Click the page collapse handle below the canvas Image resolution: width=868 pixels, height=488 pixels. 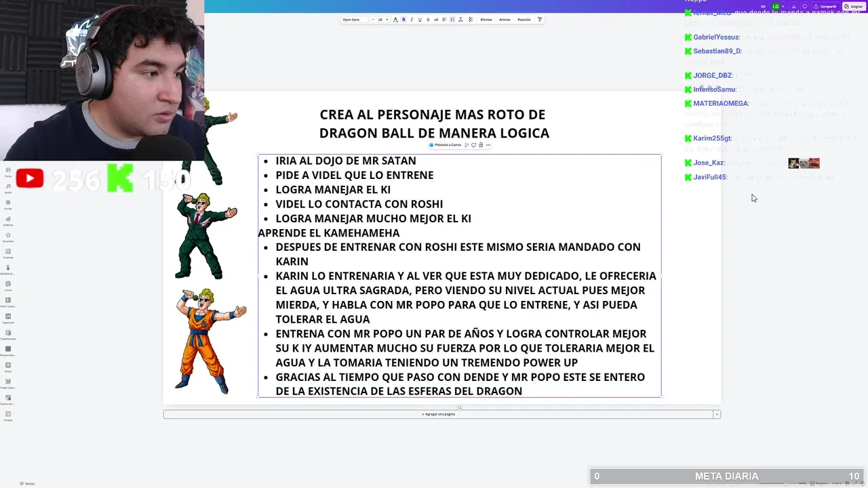coord(459,407)
